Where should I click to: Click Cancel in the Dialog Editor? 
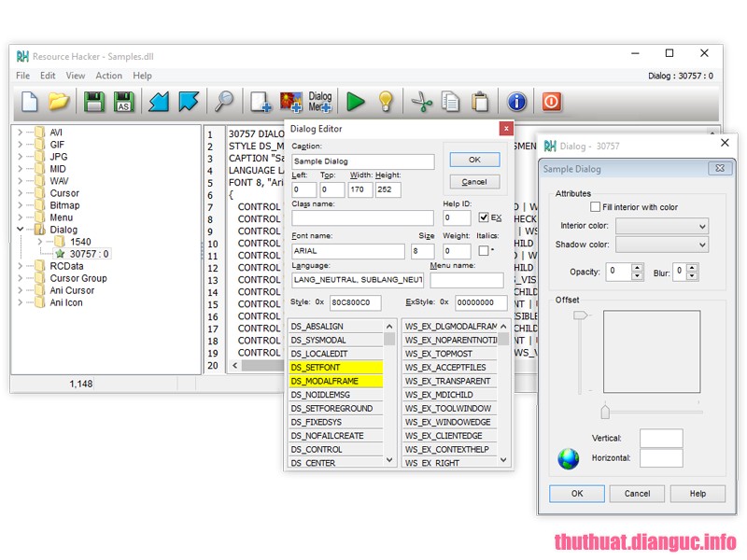point(474,182)
